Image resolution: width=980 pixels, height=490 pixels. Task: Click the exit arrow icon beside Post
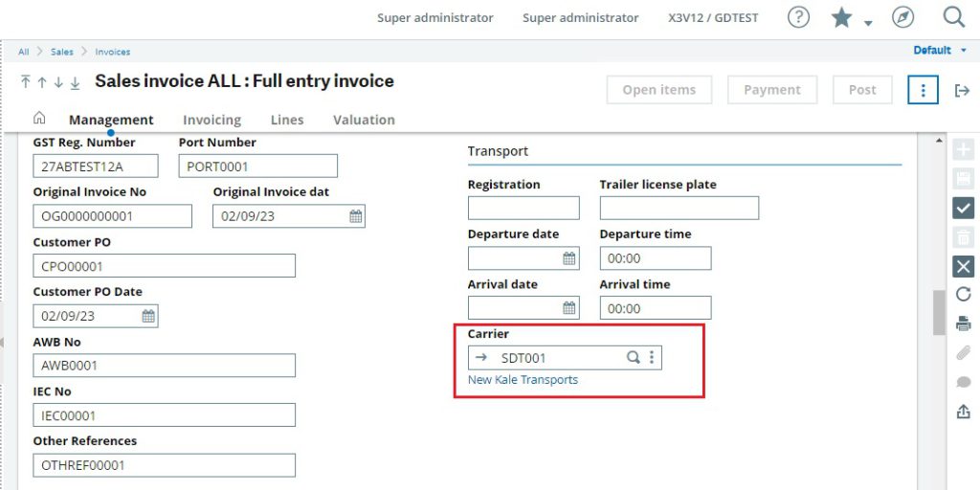pyautogui.click(x=962, y=90)
